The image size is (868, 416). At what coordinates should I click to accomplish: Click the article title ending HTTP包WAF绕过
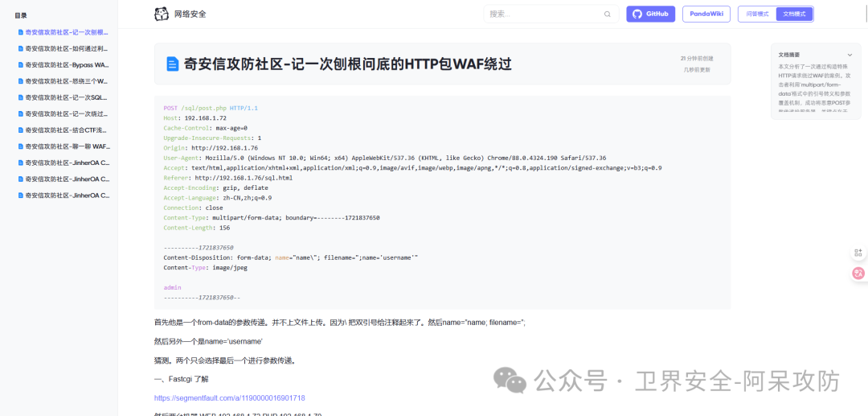click(x=348, y=64)
